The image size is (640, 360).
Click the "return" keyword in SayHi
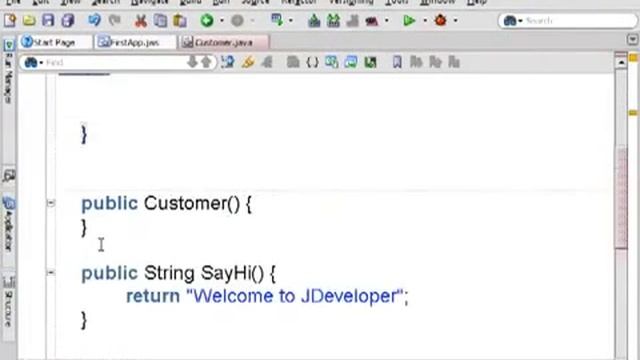click(x=153, y=296)
